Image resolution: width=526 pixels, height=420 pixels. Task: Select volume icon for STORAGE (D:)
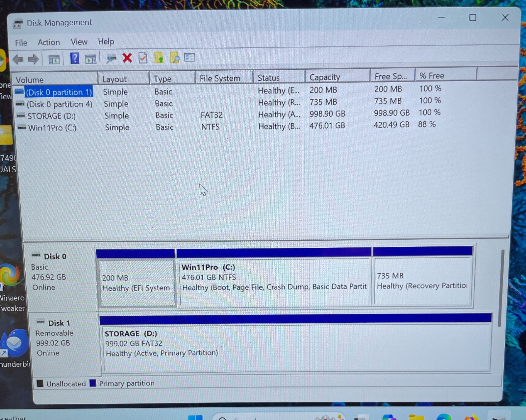click(x=21, y=115)
